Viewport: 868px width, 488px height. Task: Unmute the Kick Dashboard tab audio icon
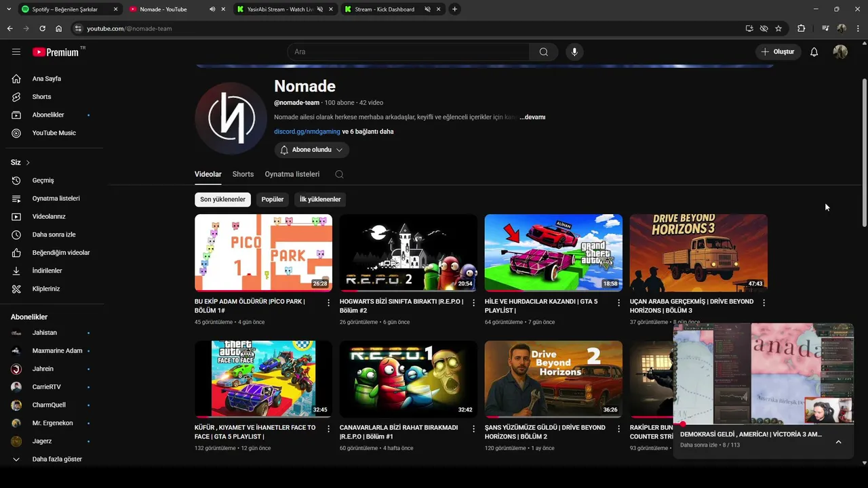pyautogui.click(x=428, y=9)
